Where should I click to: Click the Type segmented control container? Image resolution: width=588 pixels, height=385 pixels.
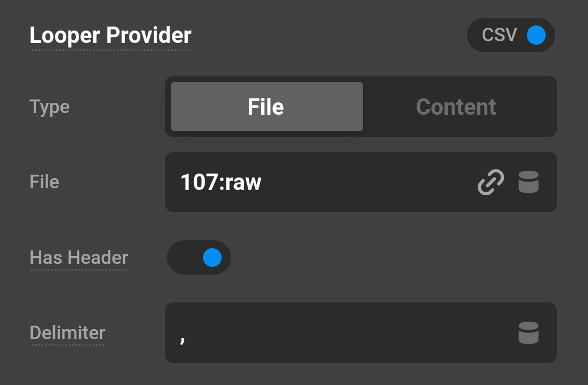tap(361, 107)
